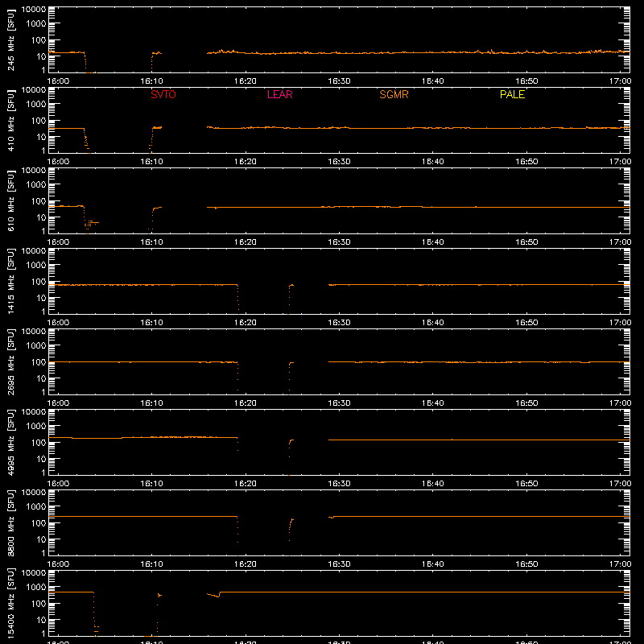Click the 16:10 tick under the 410 MHz plot

coord(151,162)
